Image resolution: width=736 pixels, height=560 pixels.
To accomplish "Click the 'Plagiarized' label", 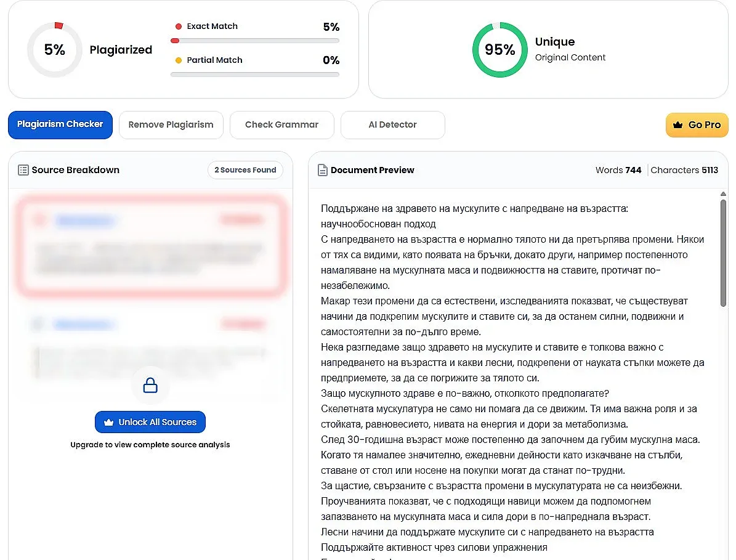I will (x=121, y=50).
